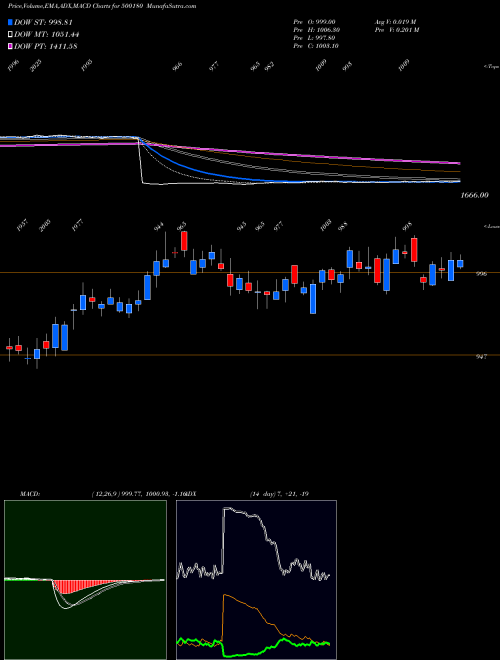Click the '<Tops' label at right edge
Image resolution: width=500 pixels, height=660 pixels.
point(492,67)
